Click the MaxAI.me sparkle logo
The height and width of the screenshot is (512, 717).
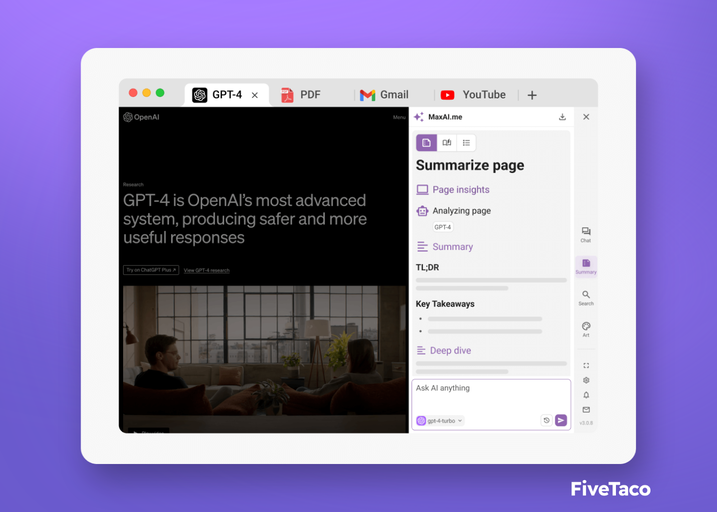(x=419, y=117)
